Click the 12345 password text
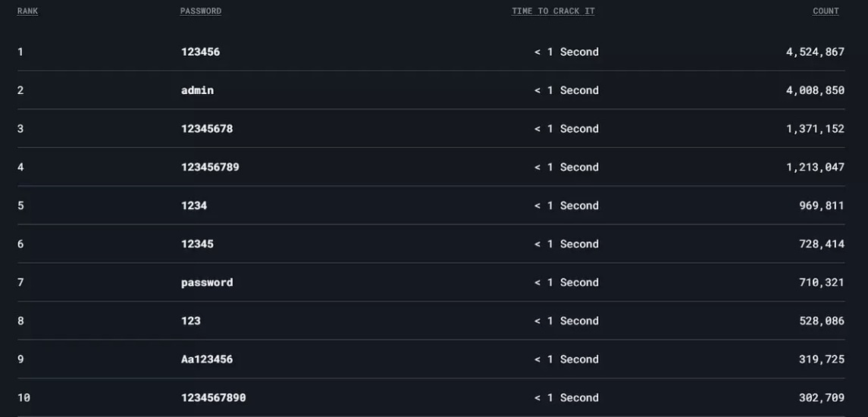868x417 pixels. pyautogui.click(x=197, y=244)
